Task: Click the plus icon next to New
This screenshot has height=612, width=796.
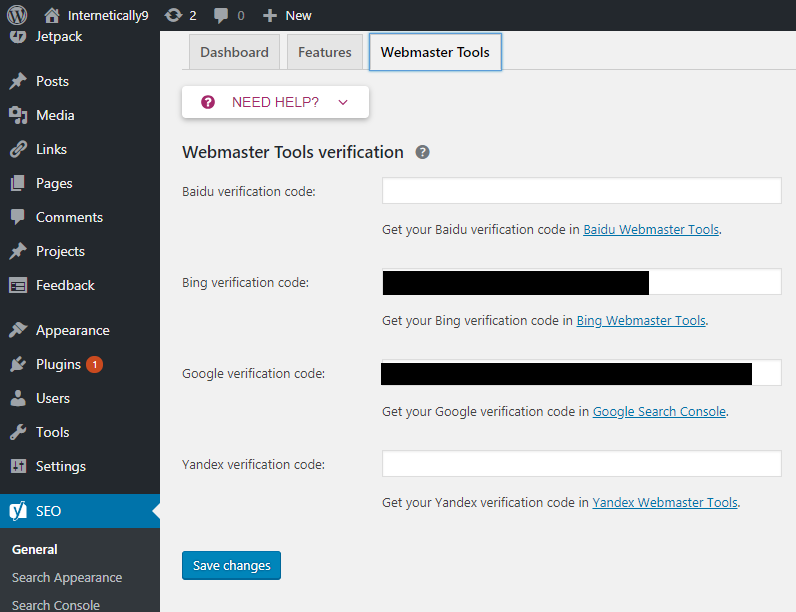Action: 270,16
